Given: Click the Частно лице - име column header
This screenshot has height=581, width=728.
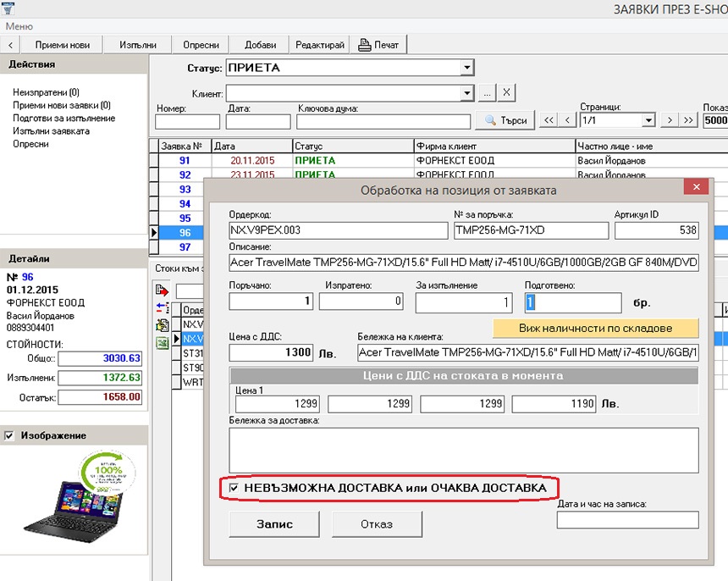Looking at the screenshot, I should 652,147.
